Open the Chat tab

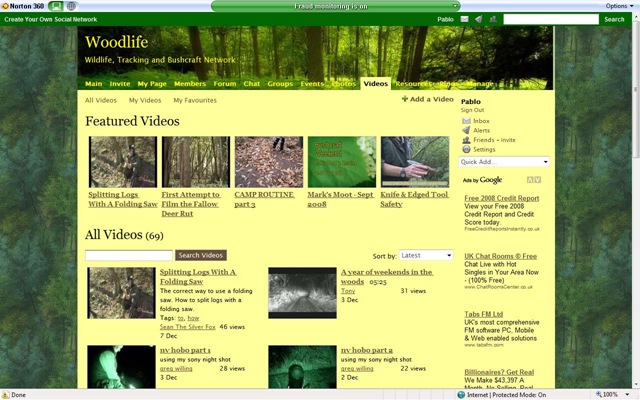[251, 84]
